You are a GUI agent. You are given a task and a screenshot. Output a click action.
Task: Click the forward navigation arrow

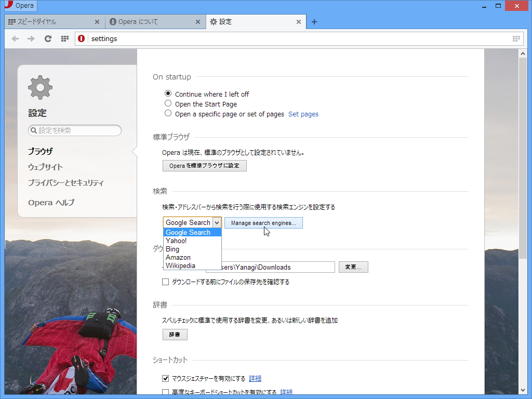pyautogui.click(x=31, y=38)
